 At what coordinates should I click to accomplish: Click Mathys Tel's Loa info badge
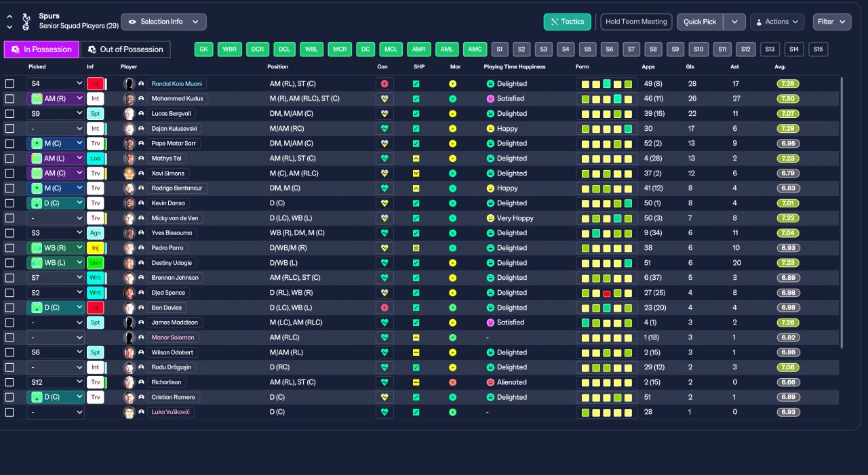pyautogui.click(x=96, y=159)
